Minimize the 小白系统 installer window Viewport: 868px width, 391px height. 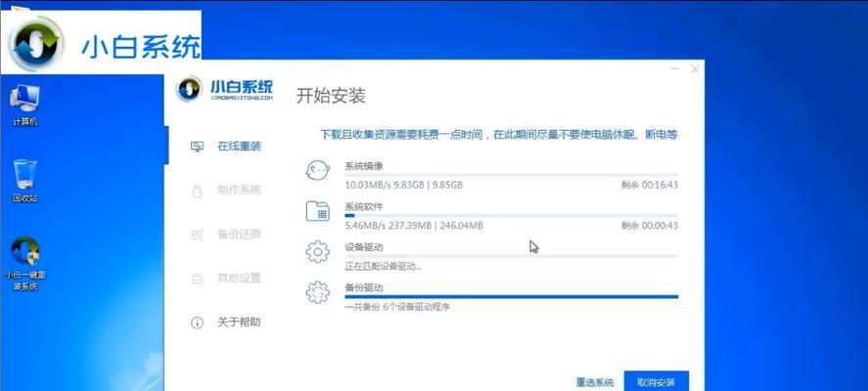[x=675, y=69]
